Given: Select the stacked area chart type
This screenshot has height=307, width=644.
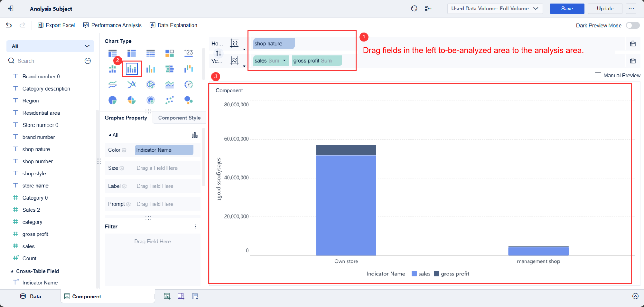Looking at the screenshot, I should click(x=170, y=84).
